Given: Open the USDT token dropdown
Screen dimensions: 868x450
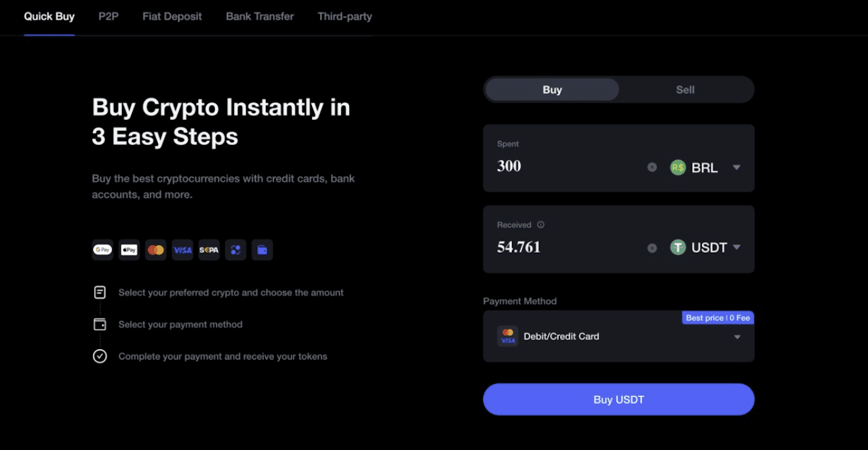Looking at the screenshot, I should click(736, 247).
